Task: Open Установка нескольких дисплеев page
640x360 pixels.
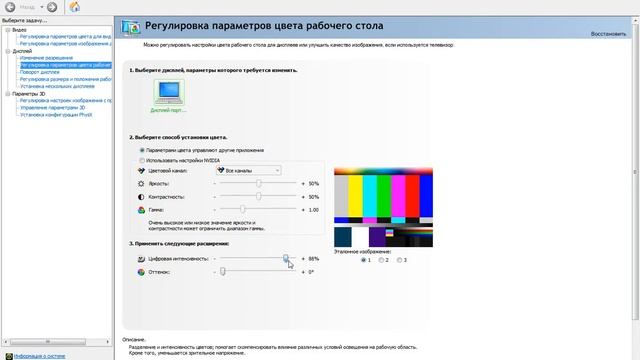Action: pos(57,86)
